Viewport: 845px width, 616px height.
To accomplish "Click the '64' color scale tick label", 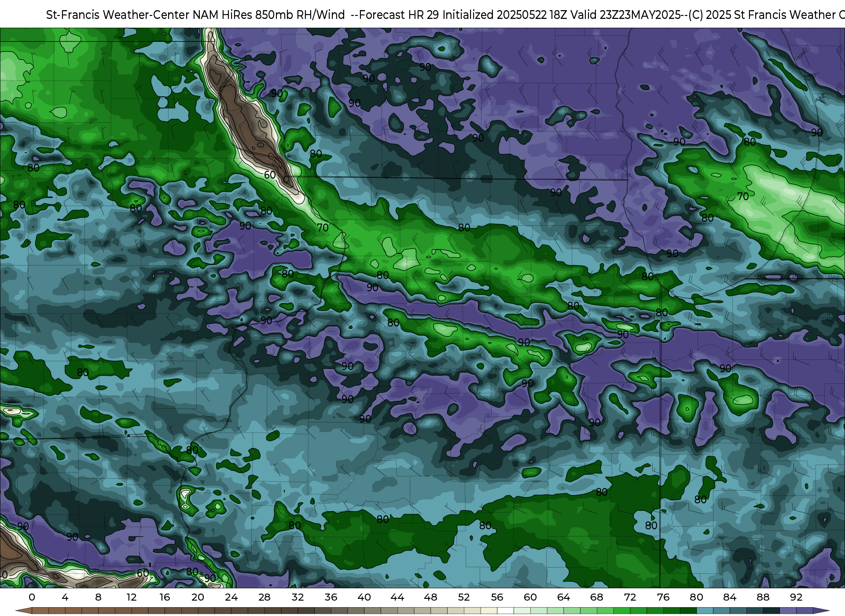I will click(x=563, y=597).
